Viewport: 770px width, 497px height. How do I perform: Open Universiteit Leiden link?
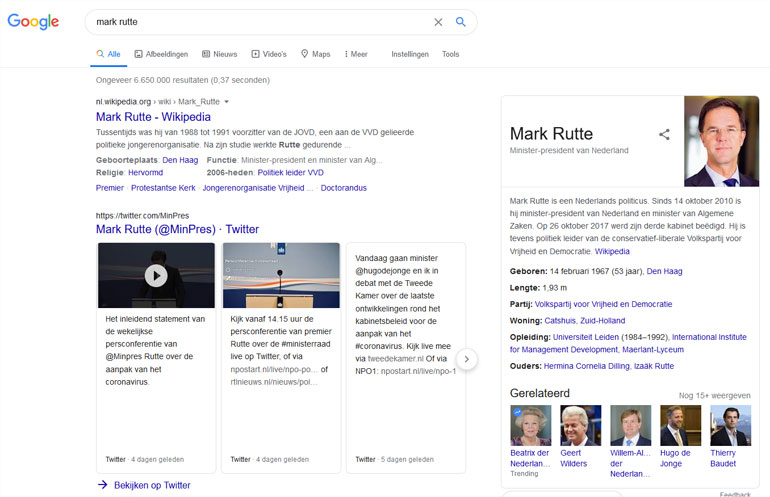coord(586,337)
